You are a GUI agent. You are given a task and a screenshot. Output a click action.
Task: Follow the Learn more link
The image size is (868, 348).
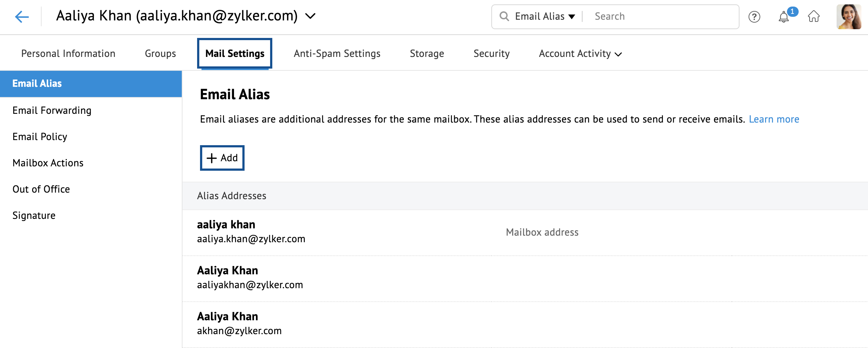[x=774, y=119]
